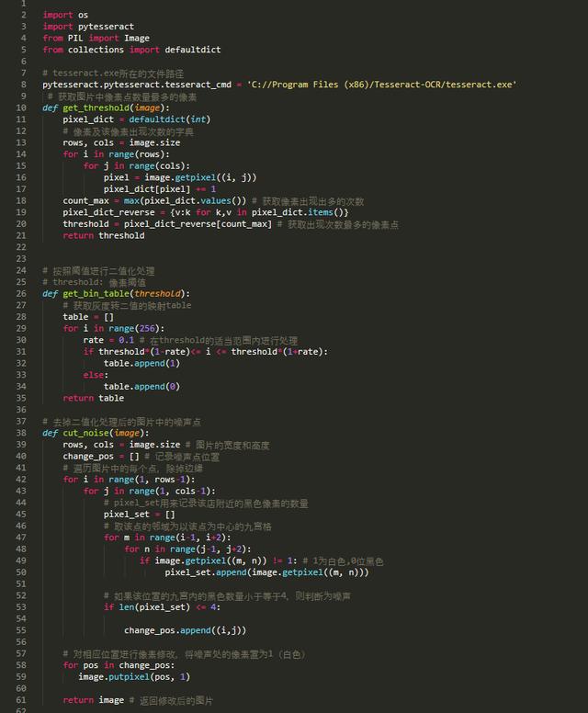The image size is (588, 713).
Task: Click the 'table = []' assignment
Action: (x=88, y=317)
